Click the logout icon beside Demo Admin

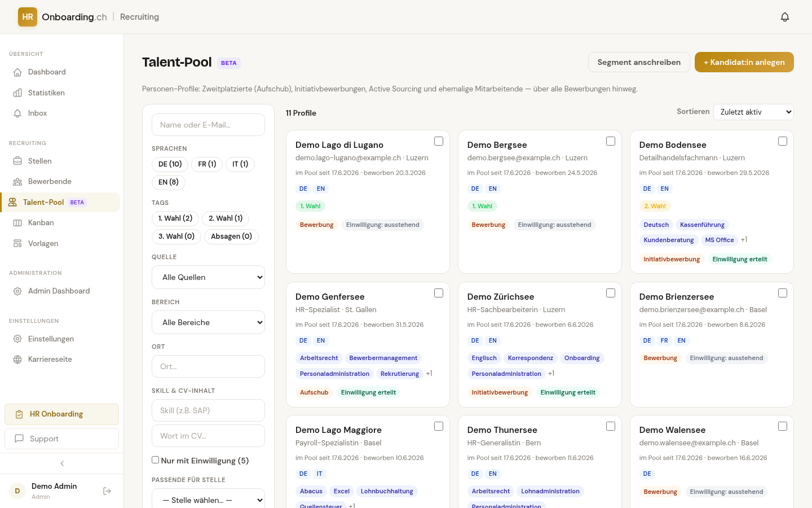click(x=107, y=491)
